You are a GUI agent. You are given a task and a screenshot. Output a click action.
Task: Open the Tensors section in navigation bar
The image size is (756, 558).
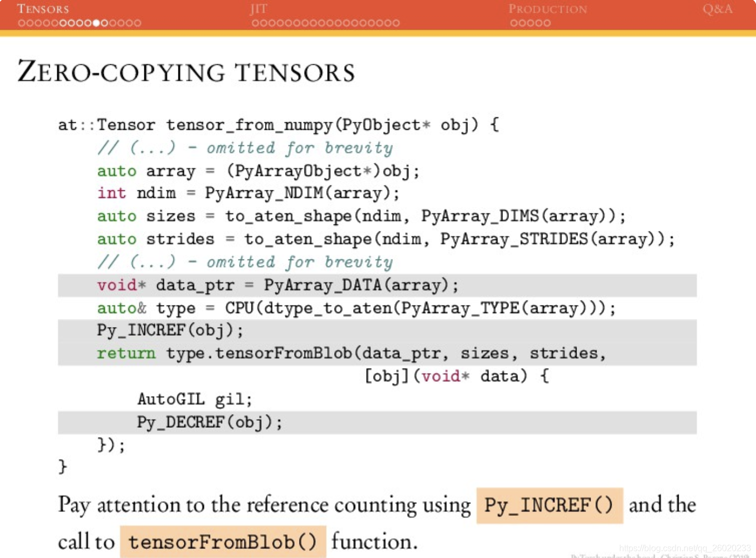coord(43,9)
